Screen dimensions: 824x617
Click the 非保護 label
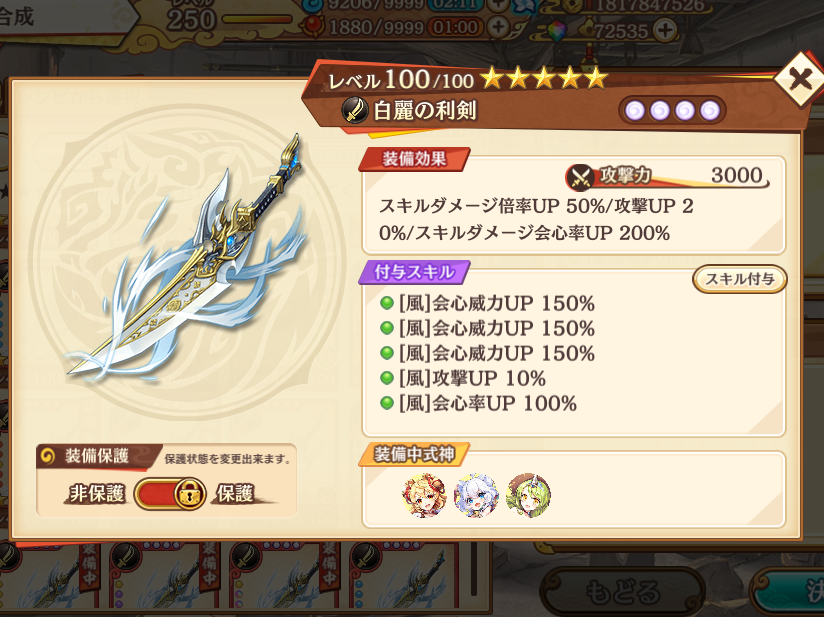pos(97,494)
